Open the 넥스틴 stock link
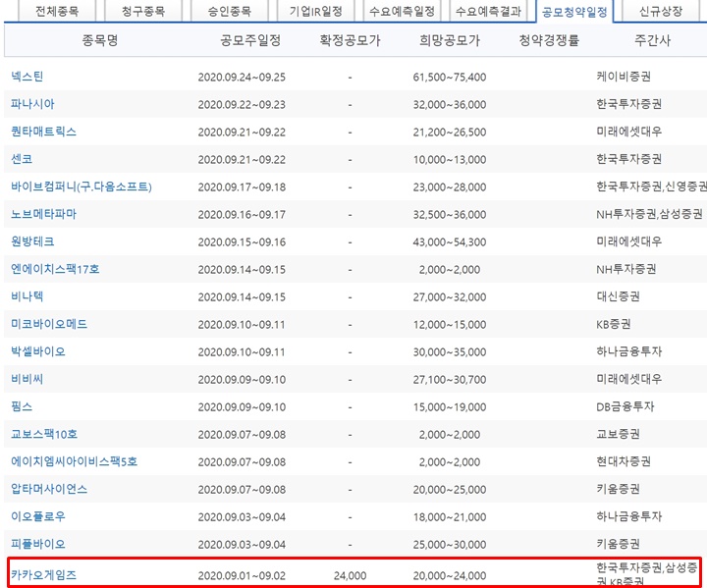This screenshot has width=707, height=588. pyautogui.click(x=27, y=77)
